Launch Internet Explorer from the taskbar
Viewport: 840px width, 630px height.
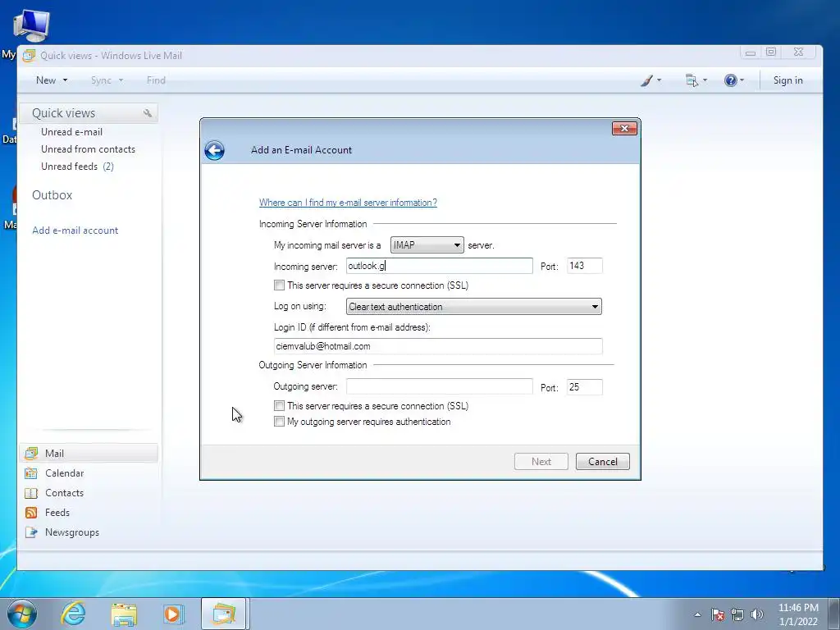point(73,614)
